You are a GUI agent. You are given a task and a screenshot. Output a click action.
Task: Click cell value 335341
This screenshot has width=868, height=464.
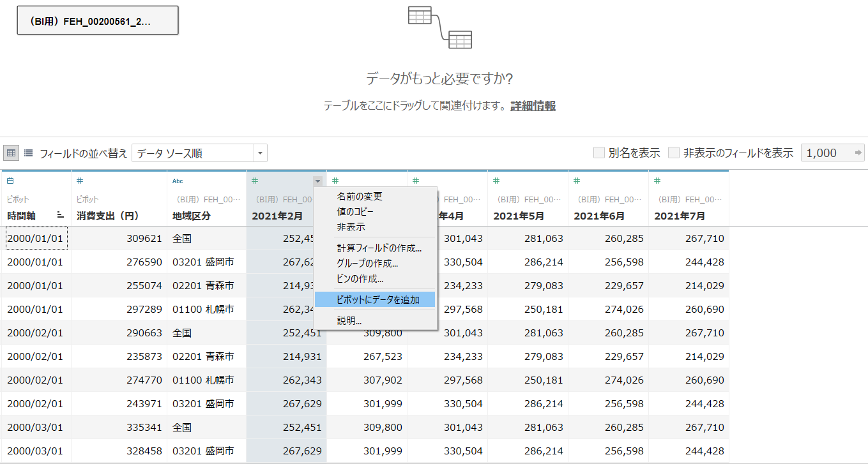tap(144, 428)
